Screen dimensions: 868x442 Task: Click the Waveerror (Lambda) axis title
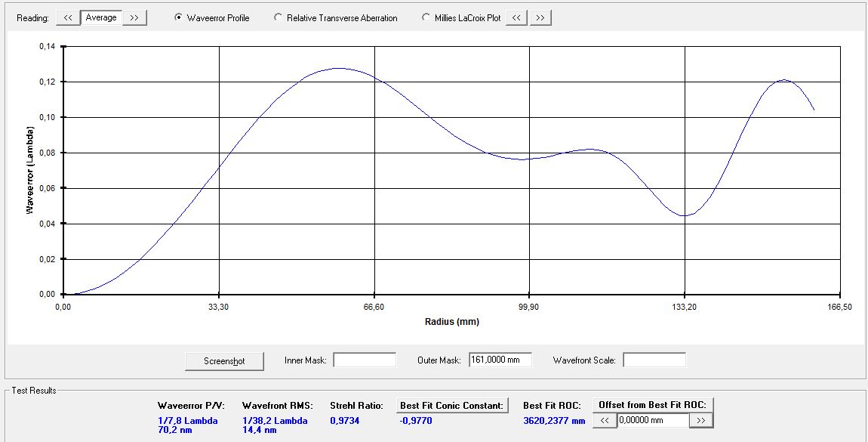(x=31, y=169)
